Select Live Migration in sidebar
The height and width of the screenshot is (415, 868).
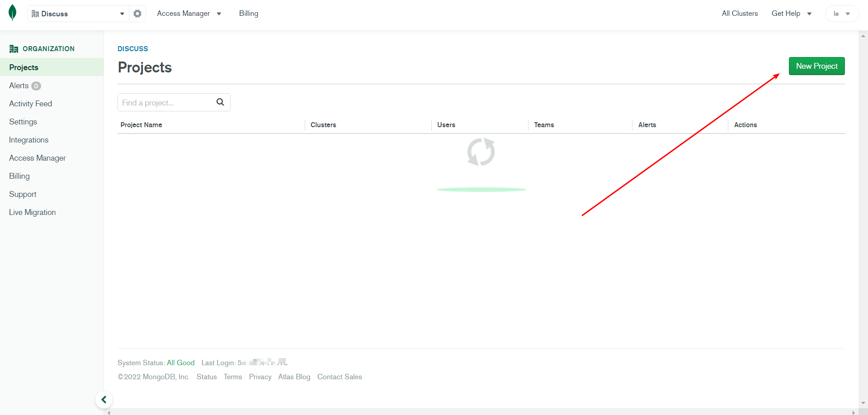click(32, 212)
